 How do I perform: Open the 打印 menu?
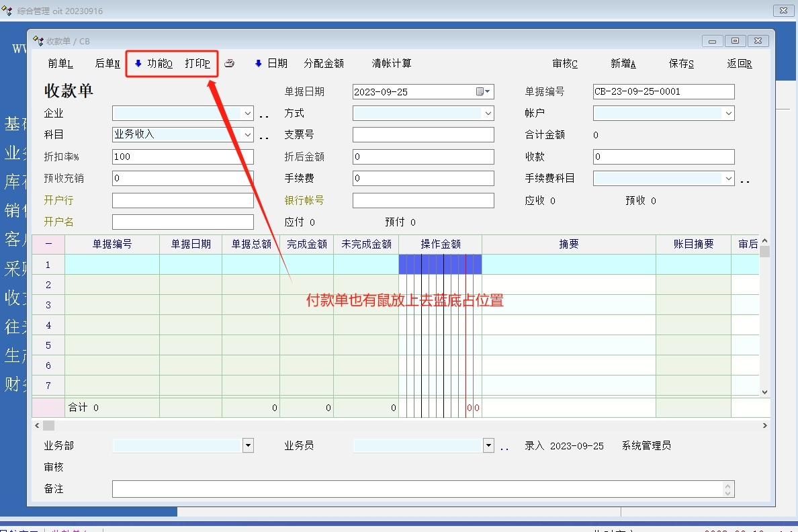[197, 64]
